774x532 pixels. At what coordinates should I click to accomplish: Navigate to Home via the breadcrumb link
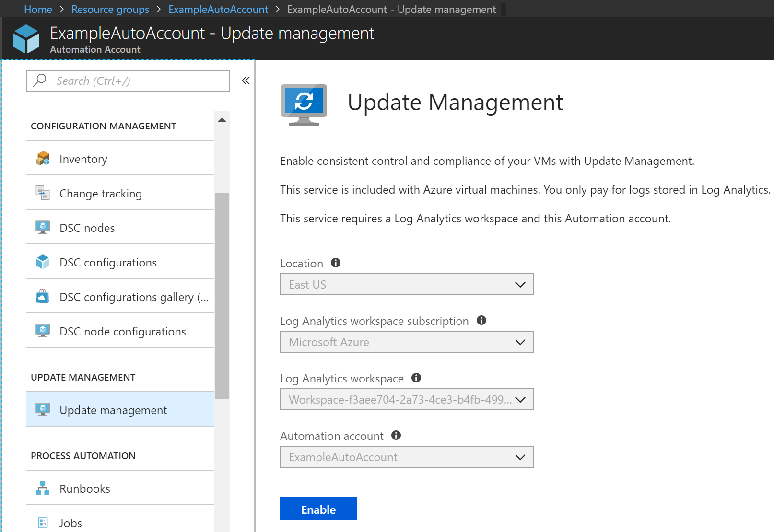(x=38, y=9)
